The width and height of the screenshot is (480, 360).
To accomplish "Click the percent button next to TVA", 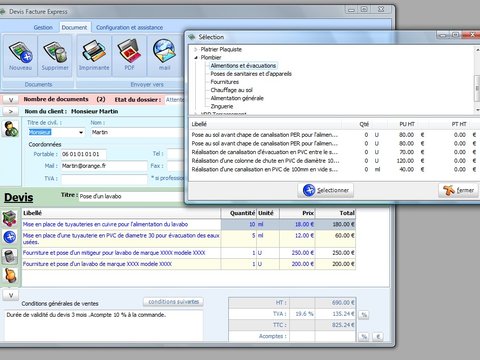I will [x=364, y=315].
